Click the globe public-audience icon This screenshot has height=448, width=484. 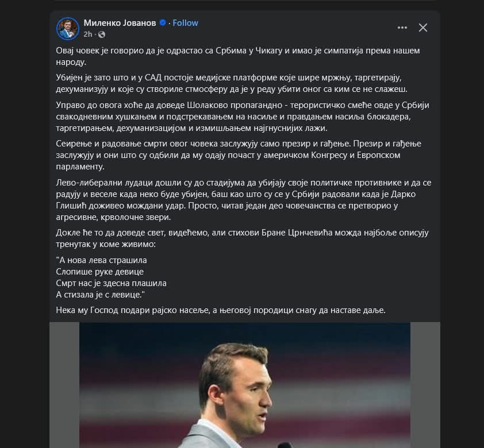pyautogui.click(x=102, y=34)
